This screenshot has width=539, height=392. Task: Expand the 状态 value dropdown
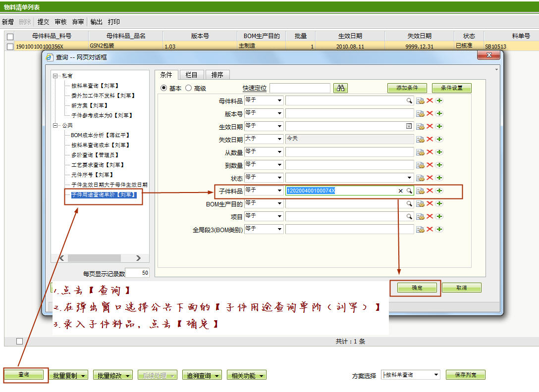409,178
